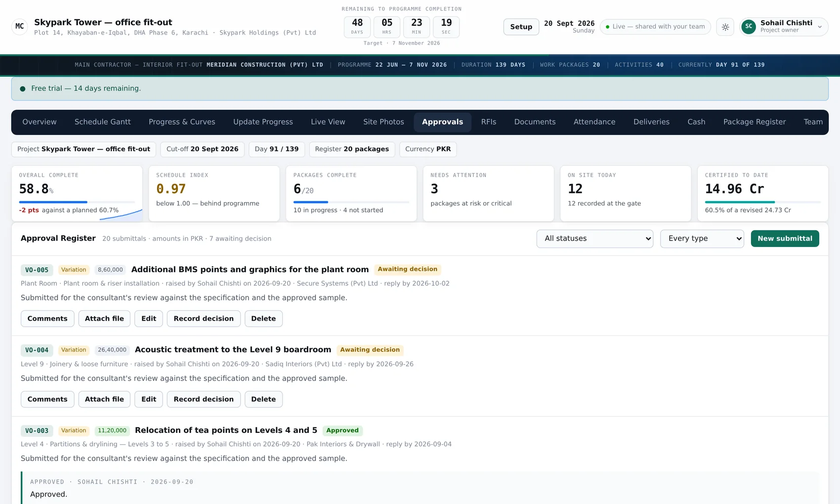Select the Certified To Date summary card

pyautogui.click(x=762, y=193)
